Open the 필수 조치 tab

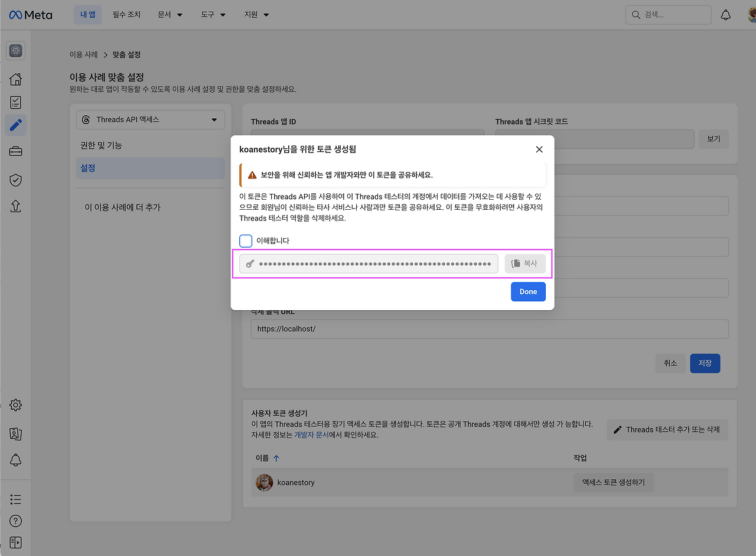click(x=127, y=15)
